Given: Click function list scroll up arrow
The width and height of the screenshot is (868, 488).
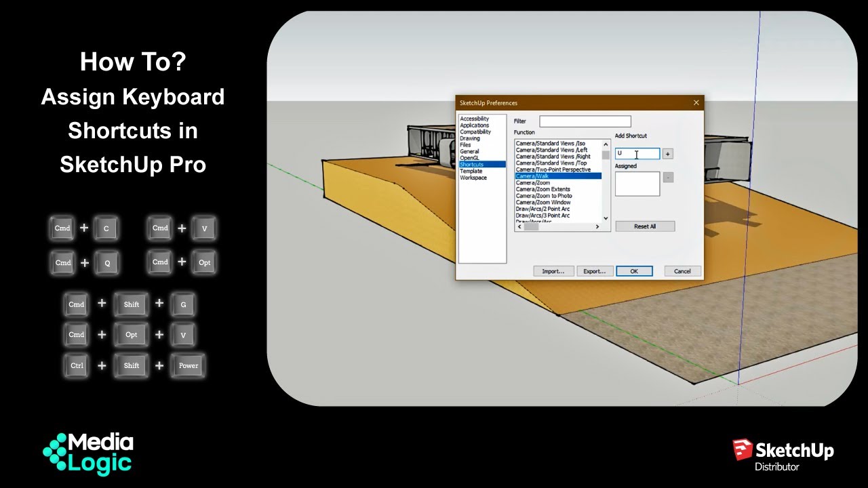Looking at the screenshot, I should click(606, 144).
